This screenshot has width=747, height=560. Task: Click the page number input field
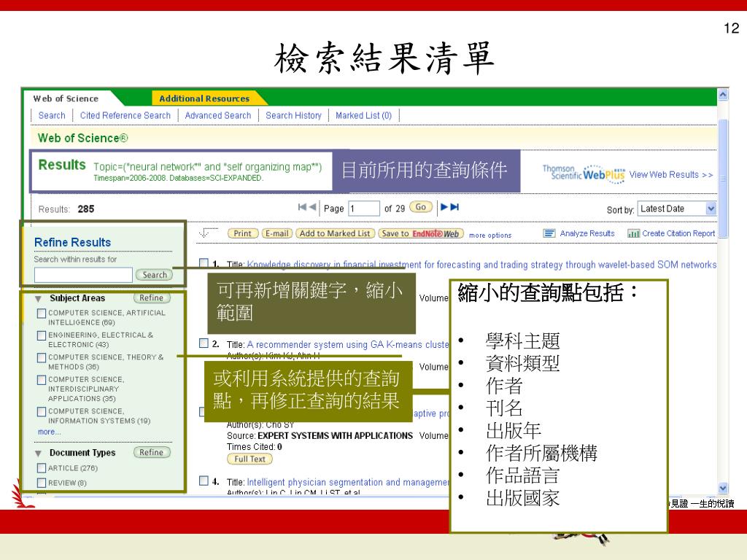pyautogui.click(x=364, y=209)
